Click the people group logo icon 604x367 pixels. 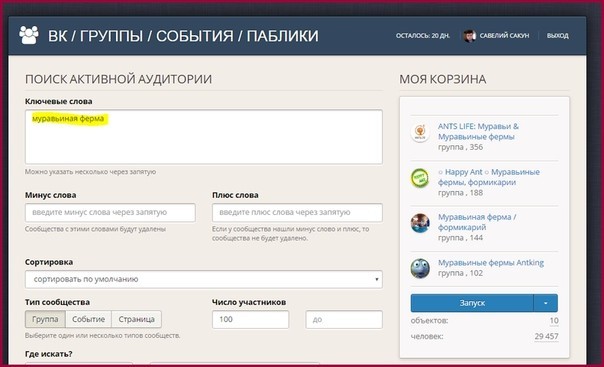coord(29,35)
